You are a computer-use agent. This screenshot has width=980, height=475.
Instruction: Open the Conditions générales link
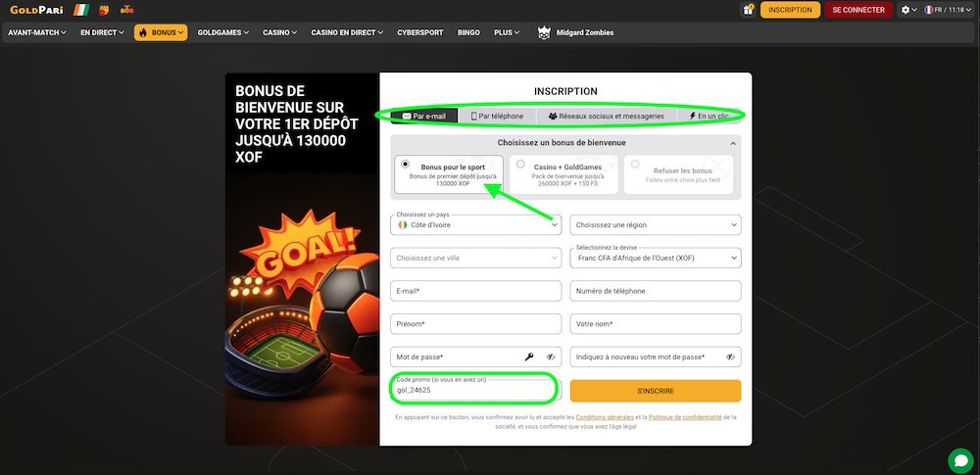pyautogui.click(x=605, y=417)
